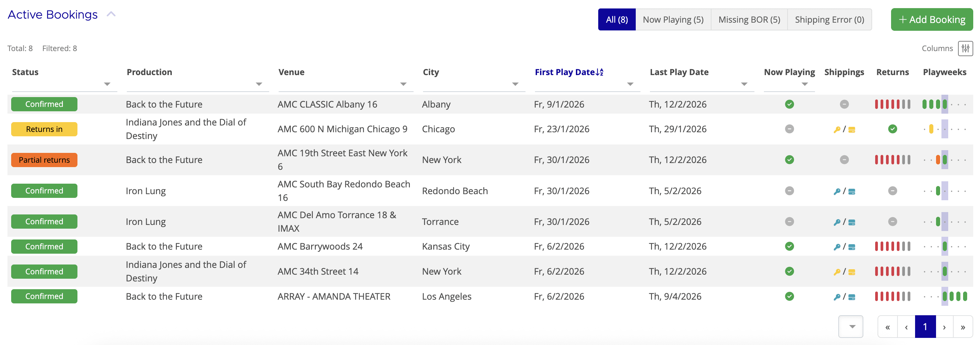Click the Returns in badge on the Indiana Jones Chicago row
The width and height of the screenshot is (980, 345).
(x=44, y=129)
